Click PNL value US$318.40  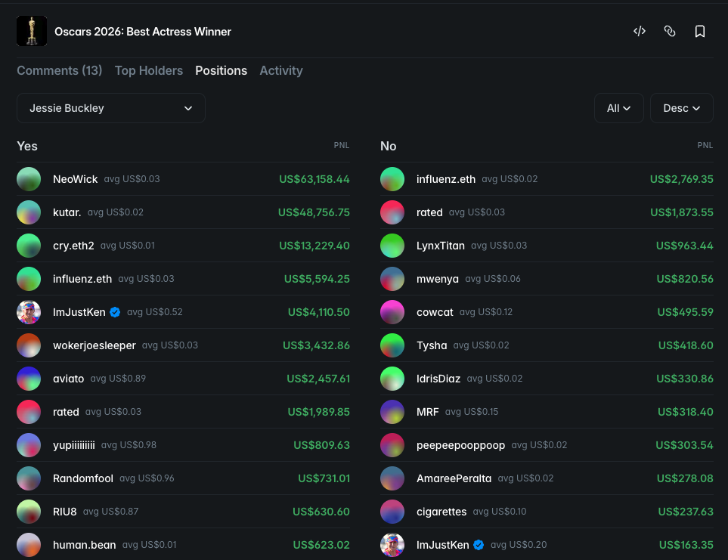tap(685, 412)
